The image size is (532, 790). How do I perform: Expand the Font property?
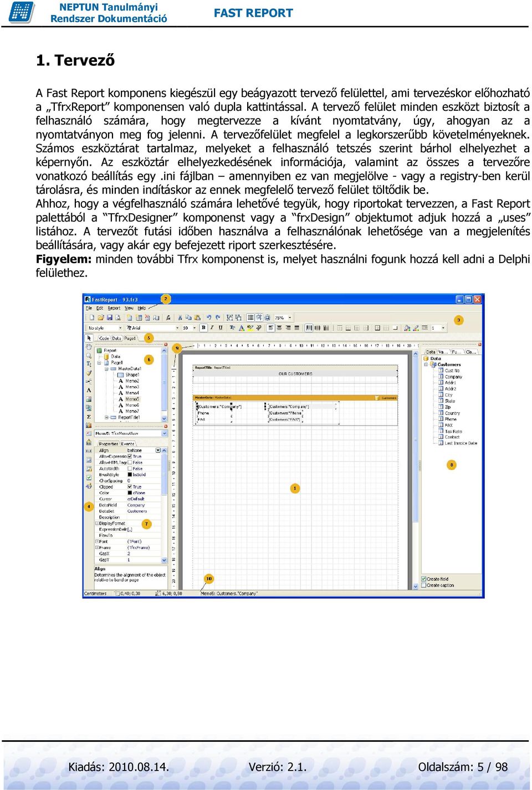(x=98, y=542)
